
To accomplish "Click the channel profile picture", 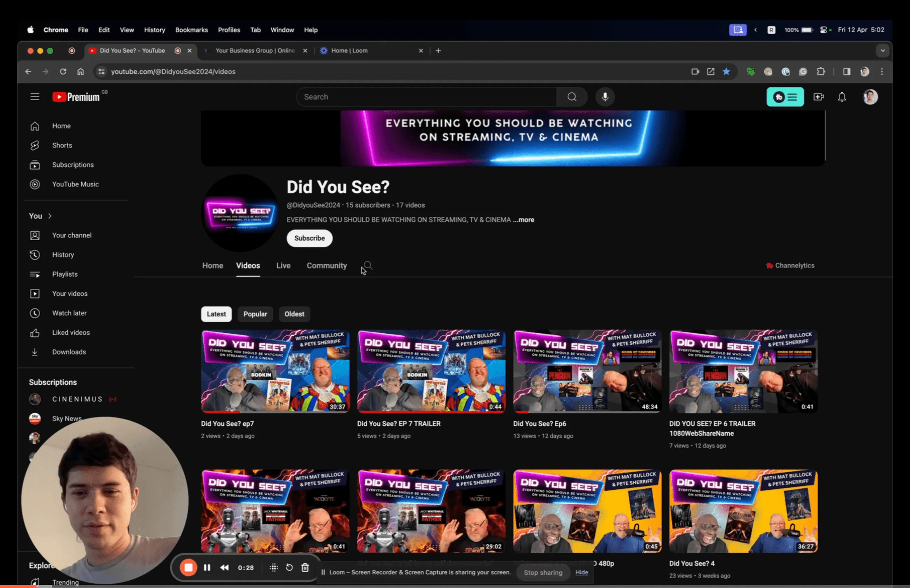I will click(240, 213).
